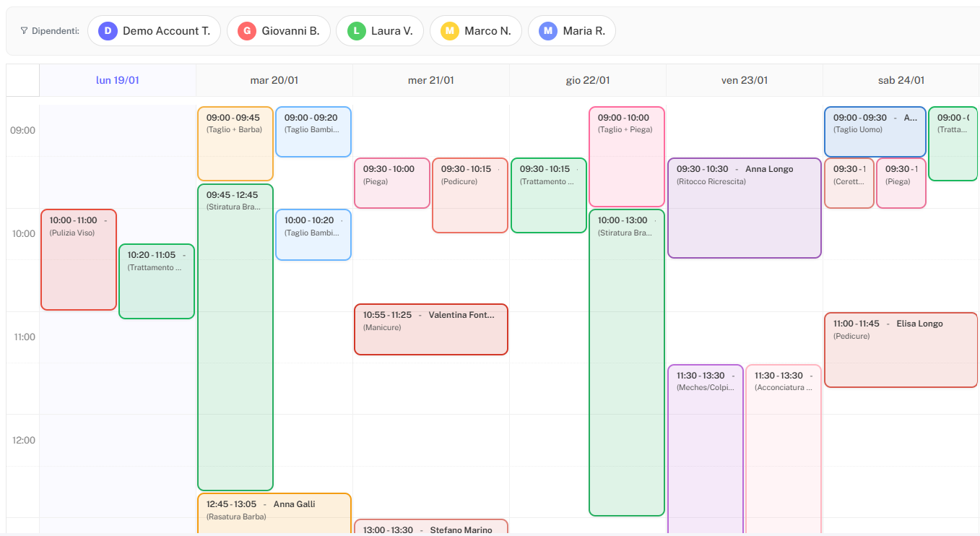Viewport: 980px width, 536px height.
Task: Click Giovanni B.'s red G avatar
Action: [246, 30]
